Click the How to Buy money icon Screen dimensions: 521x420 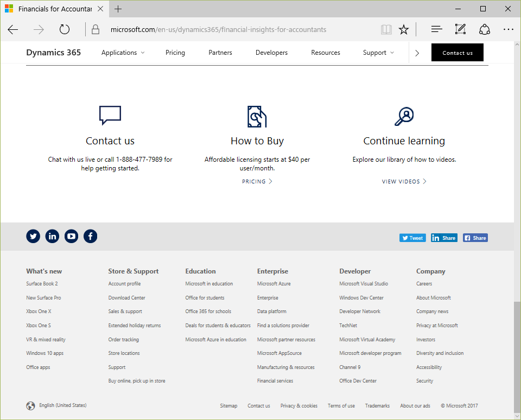coord(257,117)
